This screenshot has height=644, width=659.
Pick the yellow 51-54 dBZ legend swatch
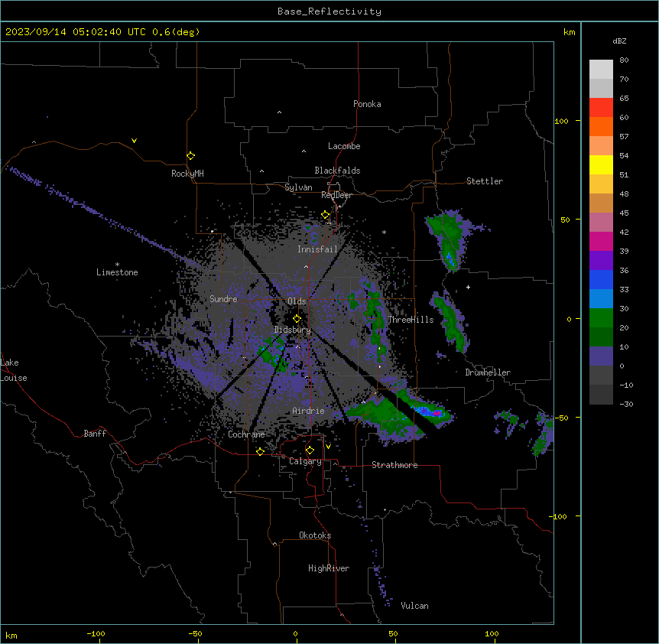point(601,165)
